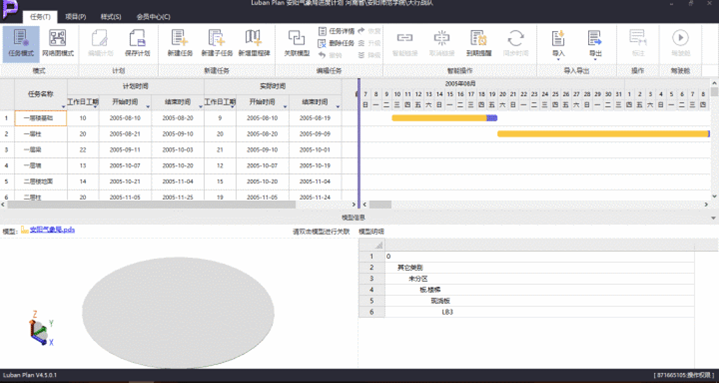Select the row 1 task name cell
Screen dimensions: 719x383
[x=41, y=118]
